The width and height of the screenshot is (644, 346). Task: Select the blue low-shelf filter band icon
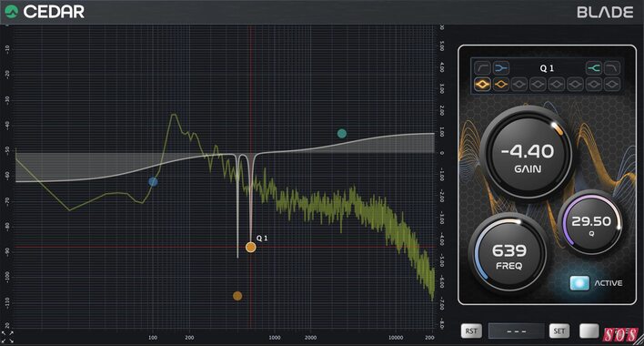click(x=501, y=67)
